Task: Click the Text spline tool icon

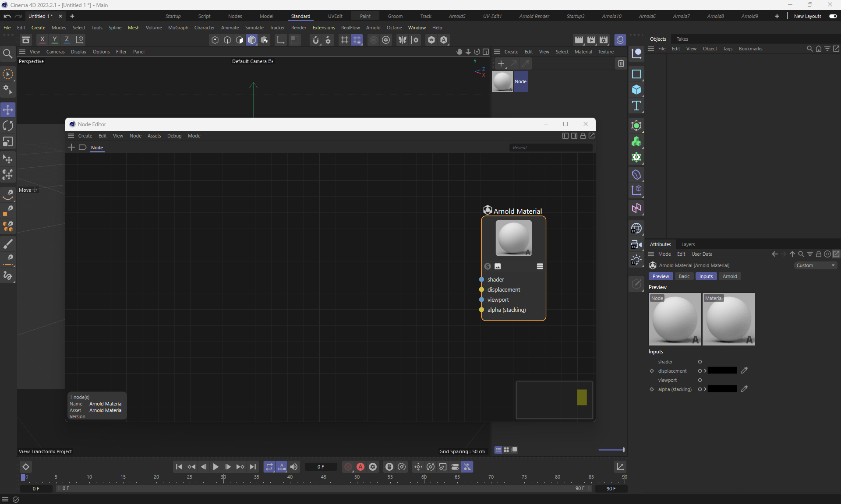Action: 636,106
